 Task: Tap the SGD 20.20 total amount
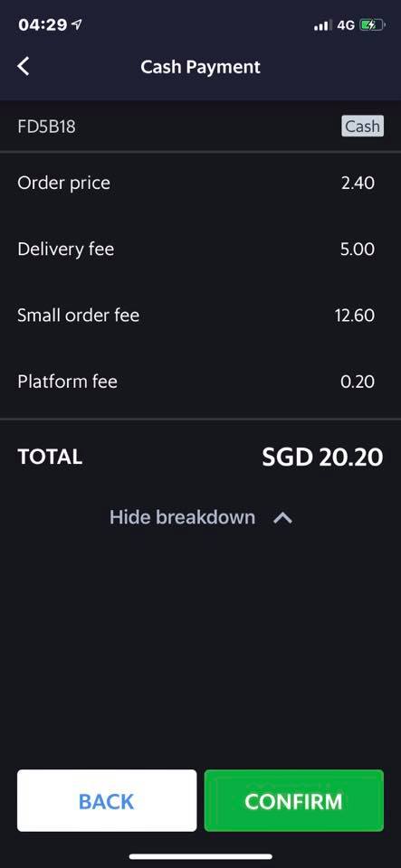coord(322,458)
